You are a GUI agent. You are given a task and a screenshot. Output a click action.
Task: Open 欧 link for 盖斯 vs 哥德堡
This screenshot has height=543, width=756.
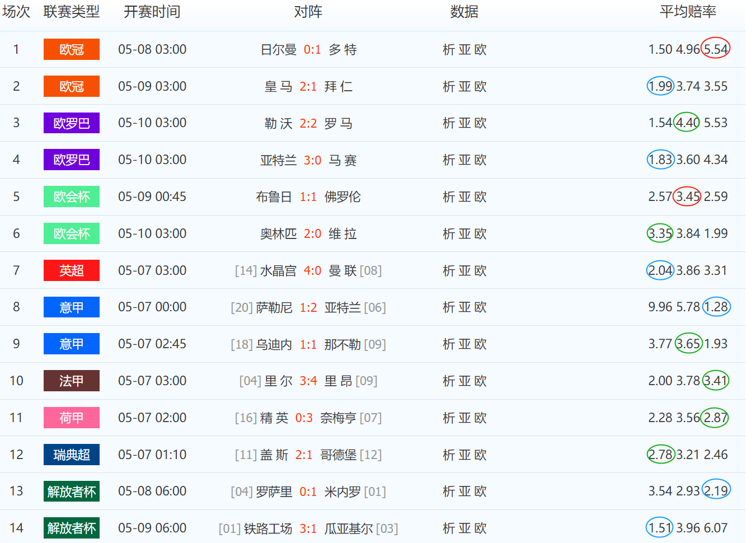(480, 455)
